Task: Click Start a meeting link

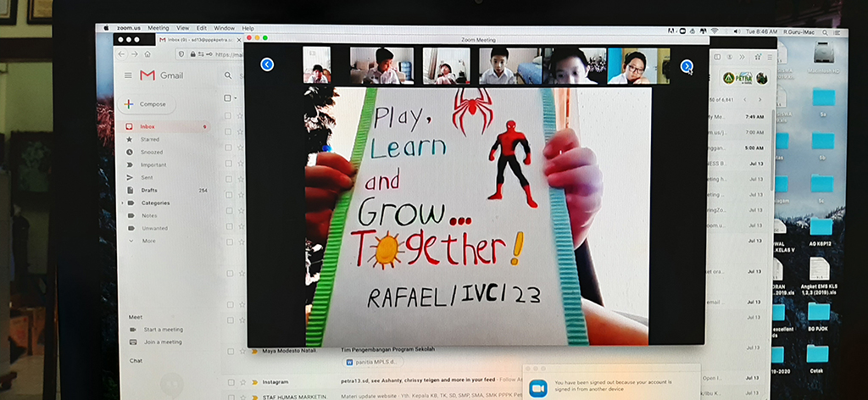Action: click(163, 330)
